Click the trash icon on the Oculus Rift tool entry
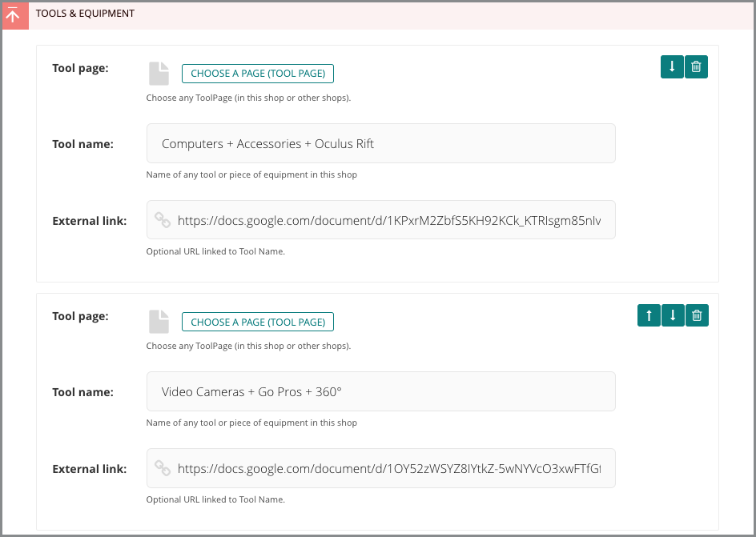Image resolution: width=756 pixels, height=537 pixels. coord(696,66)
